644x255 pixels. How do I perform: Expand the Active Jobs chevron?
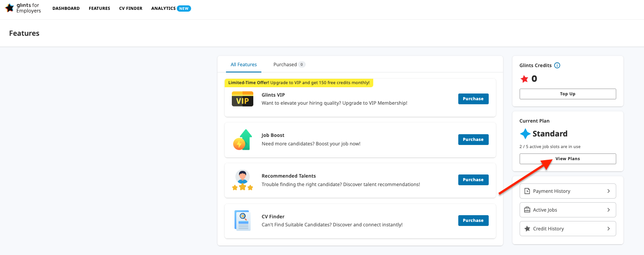click(x=609, y=210)
